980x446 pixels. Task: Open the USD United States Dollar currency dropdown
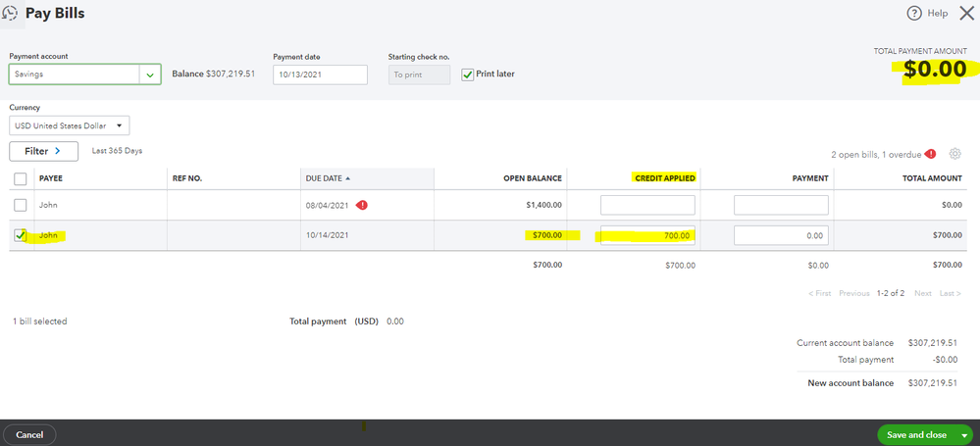click(x=70, y=125)
